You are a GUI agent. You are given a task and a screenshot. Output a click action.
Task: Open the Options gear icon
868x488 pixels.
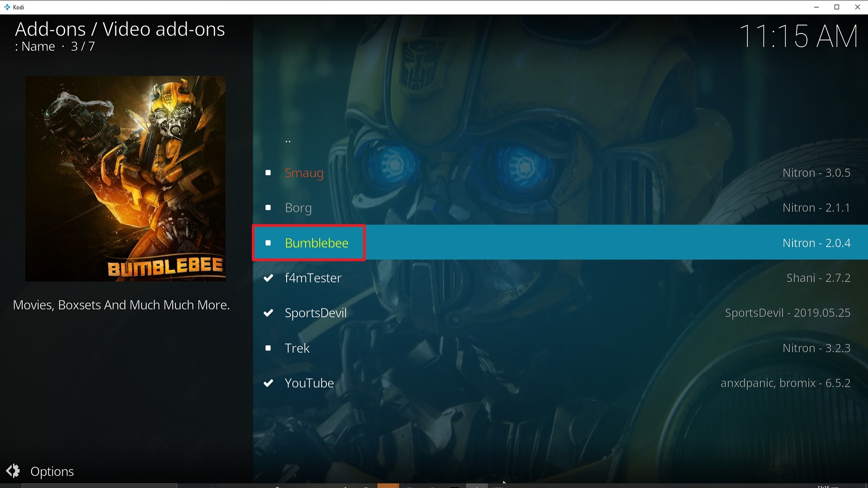(13, 471)
